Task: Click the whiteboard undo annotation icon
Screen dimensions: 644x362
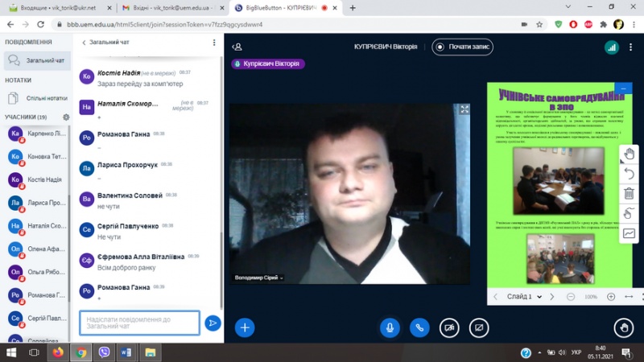Action: (629, 174)
